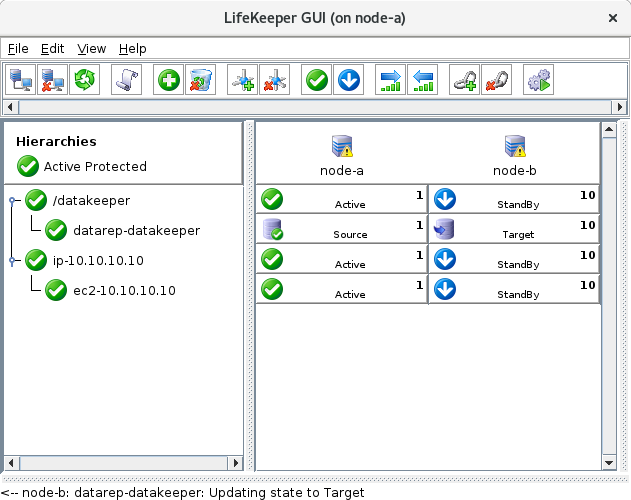Click the node-b column header label
This screenshot has height=500, width=631.
pyautogui.click(x=515, y=171)
